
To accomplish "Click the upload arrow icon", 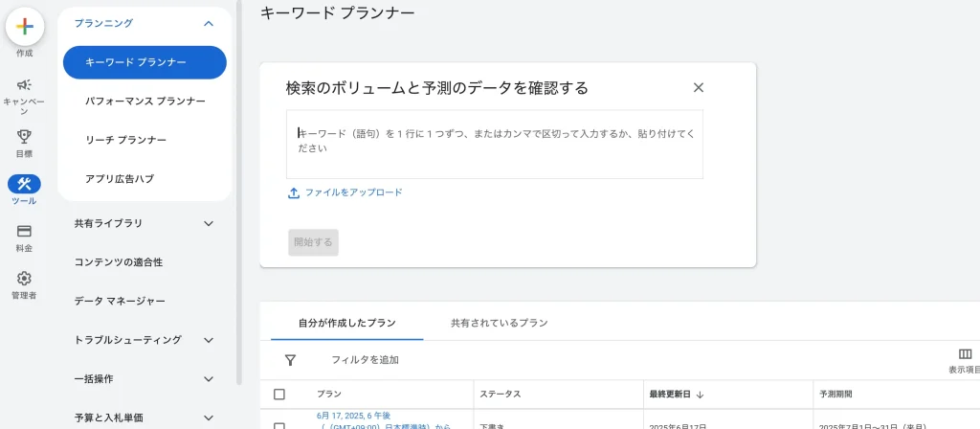I will pos(294,192).
